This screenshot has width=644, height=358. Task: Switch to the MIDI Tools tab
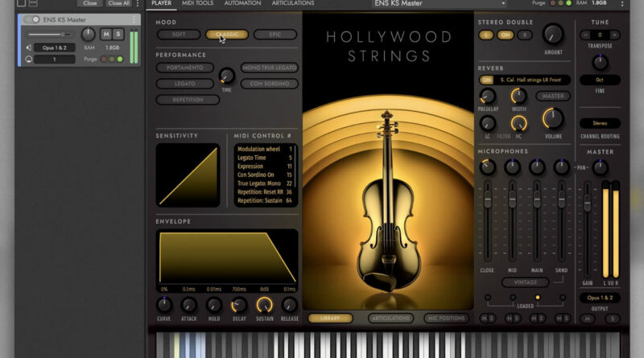point(197,3)
